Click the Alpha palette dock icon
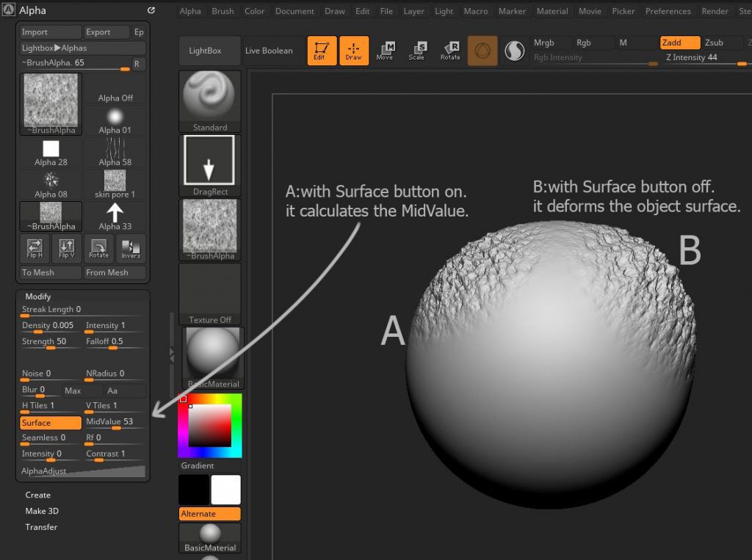Screen dimensions: 752x560 pyautogui.click(x=151, y=10)
